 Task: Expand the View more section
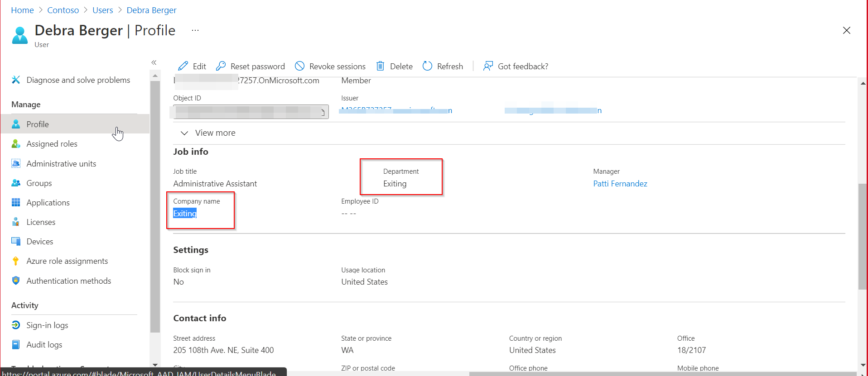(x=208, y=133)
